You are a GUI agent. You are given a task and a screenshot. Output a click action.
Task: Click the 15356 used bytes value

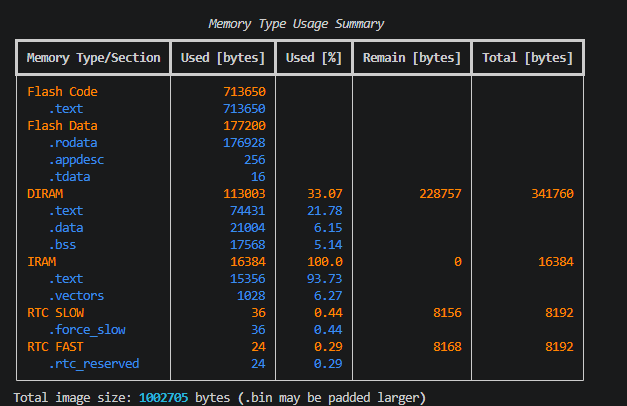[248, 279]
